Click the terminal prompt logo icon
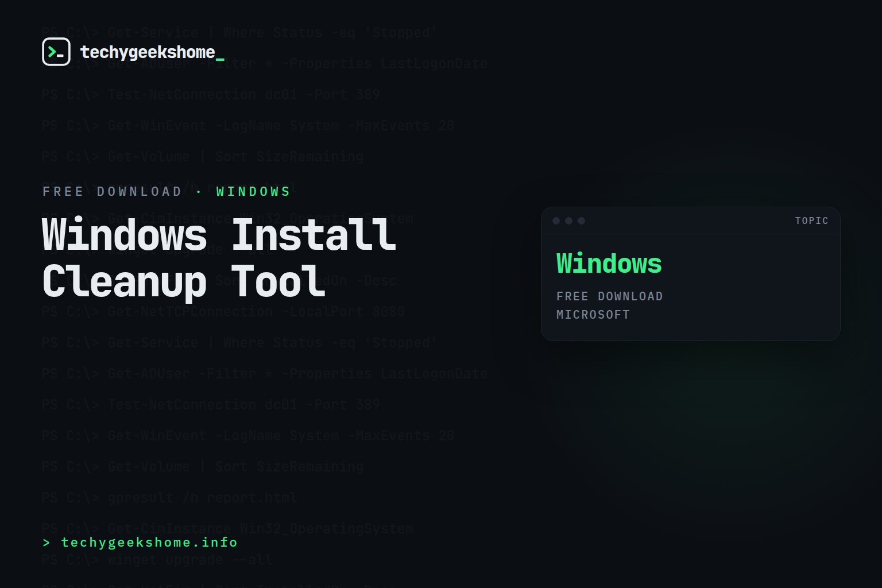Image resolution: width=882 pixels, height=588 pixels. pyautogui.click(x=56, y=52)
